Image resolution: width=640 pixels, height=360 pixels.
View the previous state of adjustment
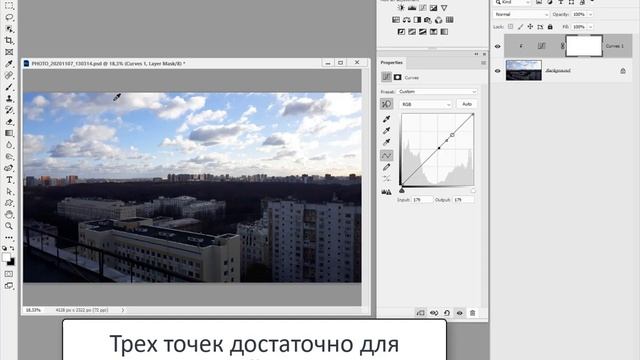coord(433,313)
